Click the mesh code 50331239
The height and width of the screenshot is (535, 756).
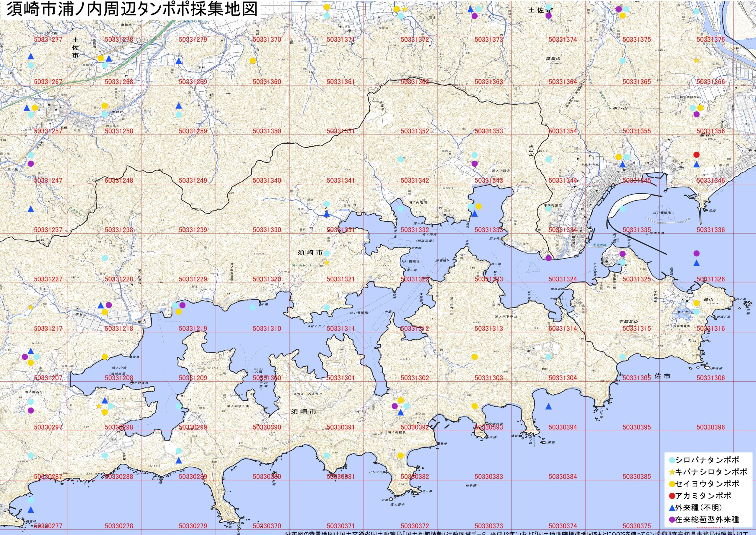point(193,230)
